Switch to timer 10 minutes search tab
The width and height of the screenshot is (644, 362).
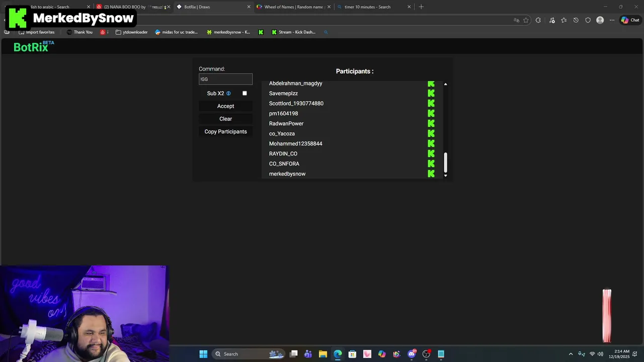coord(374,7)
